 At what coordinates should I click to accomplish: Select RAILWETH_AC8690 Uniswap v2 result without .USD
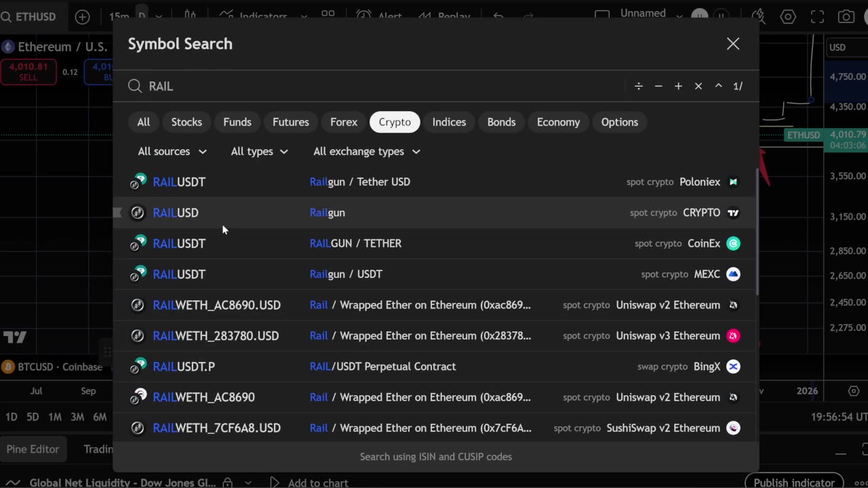coord(435,397)
